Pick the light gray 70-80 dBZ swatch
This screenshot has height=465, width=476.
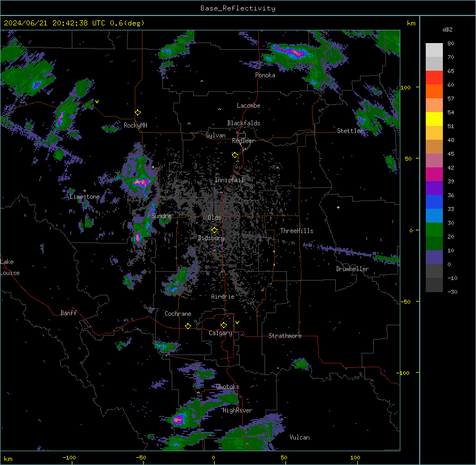click(434, 50)
